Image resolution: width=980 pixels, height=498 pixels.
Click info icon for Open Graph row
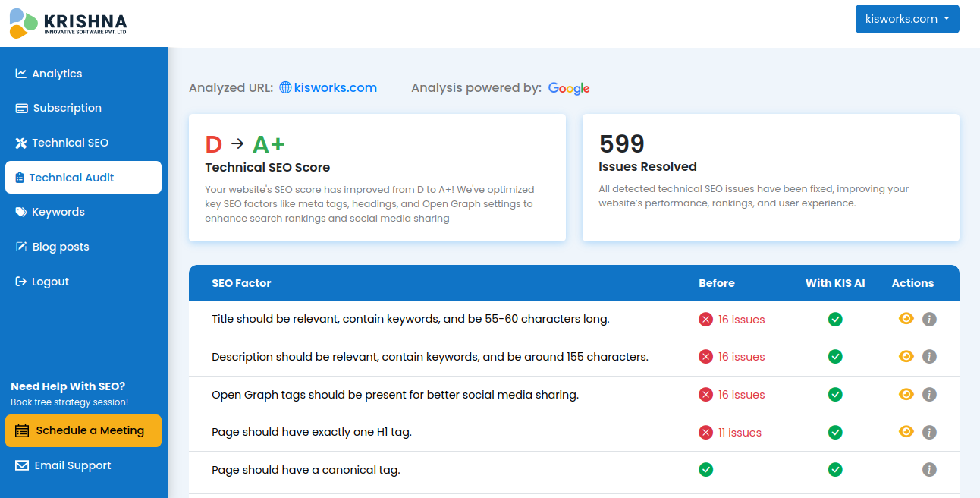tap(929, 395)
